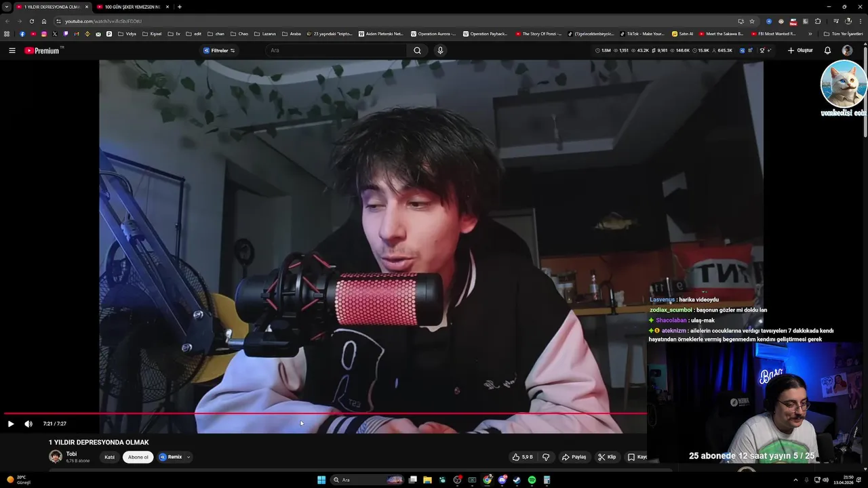The height and width of the screenshot is (488, 868).
Task: Open File Explorer from taskbar
Action: tap(427, 480)
